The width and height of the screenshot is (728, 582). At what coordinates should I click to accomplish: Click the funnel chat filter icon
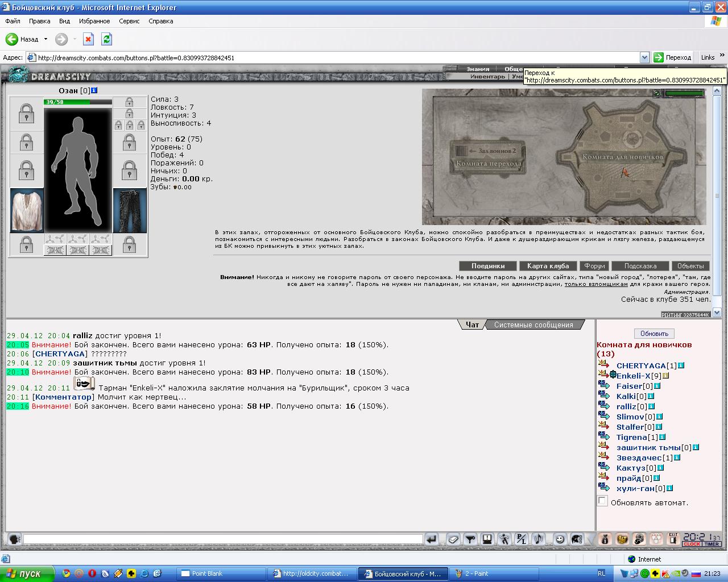(470, 539)
